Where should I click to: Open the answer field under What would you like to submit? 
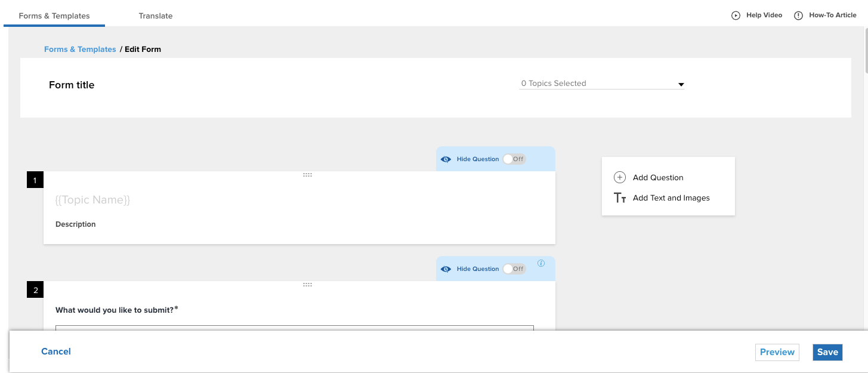coord(295,327)
